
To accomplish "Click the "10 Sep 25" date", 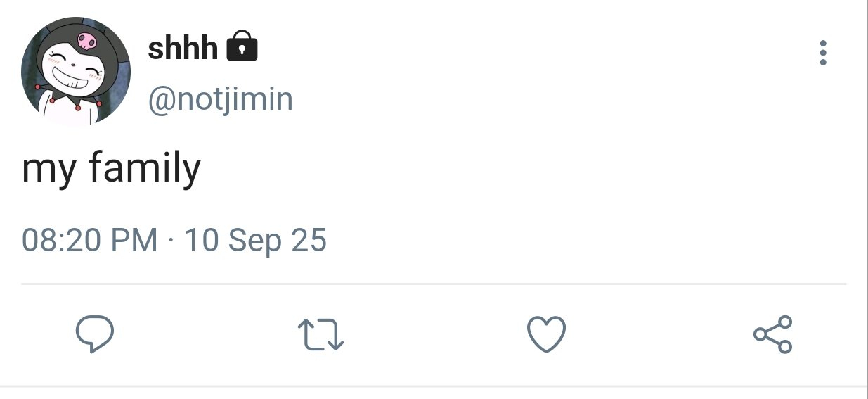I will click(255, 241).
